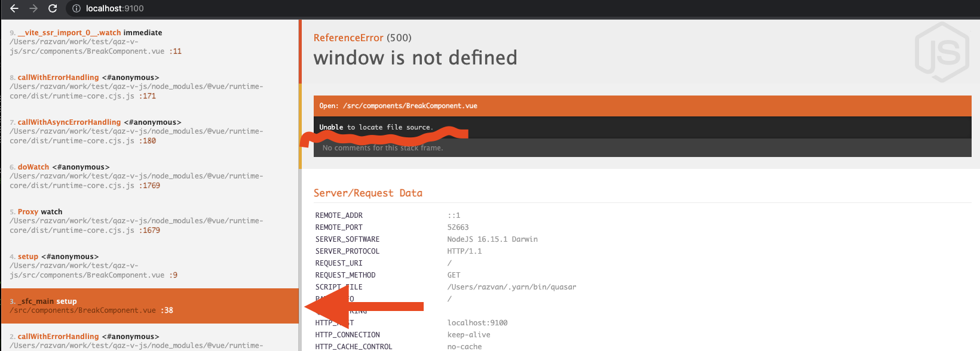Click line number :38 in _sfc_main frame

pos(167,310)
